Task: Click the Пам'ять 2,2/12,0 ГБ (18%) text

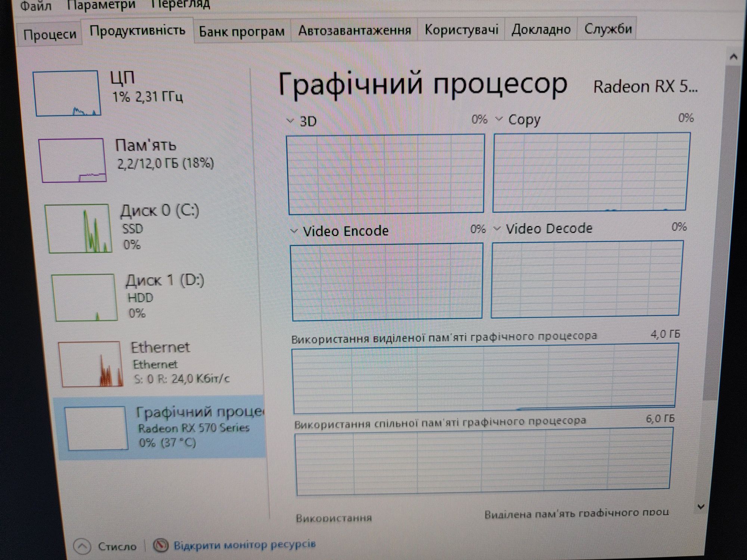Action: click(x=164, y=154)
